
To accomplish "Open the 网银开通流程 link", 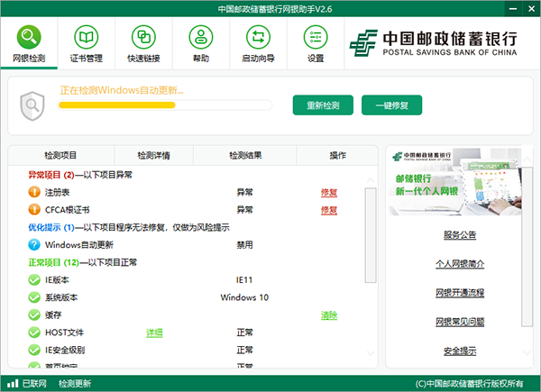I will point(460,293).
